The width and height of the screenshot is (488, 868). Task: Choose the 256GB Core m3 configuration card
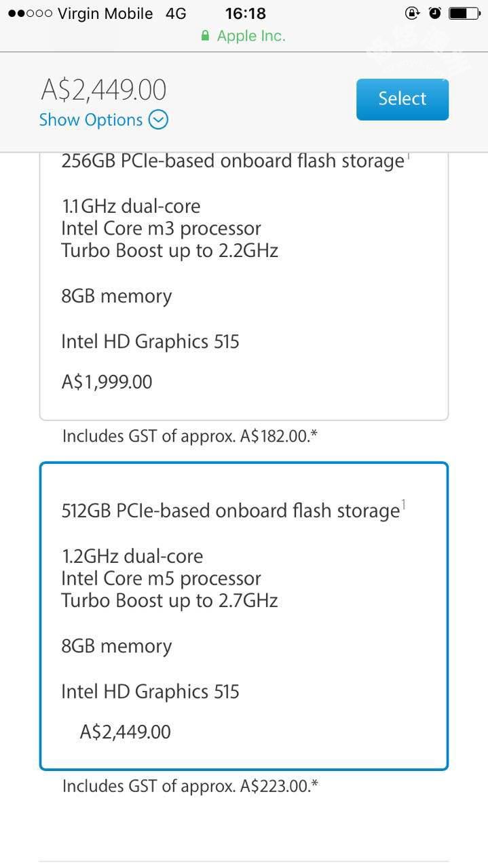tap(244, 285)
